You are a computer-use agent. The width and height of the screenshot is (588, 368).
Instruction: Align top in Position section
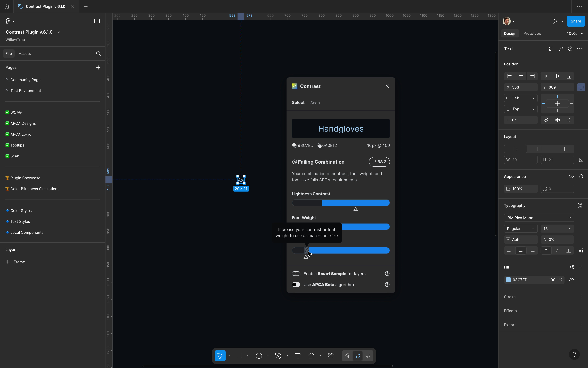(546, 76)
